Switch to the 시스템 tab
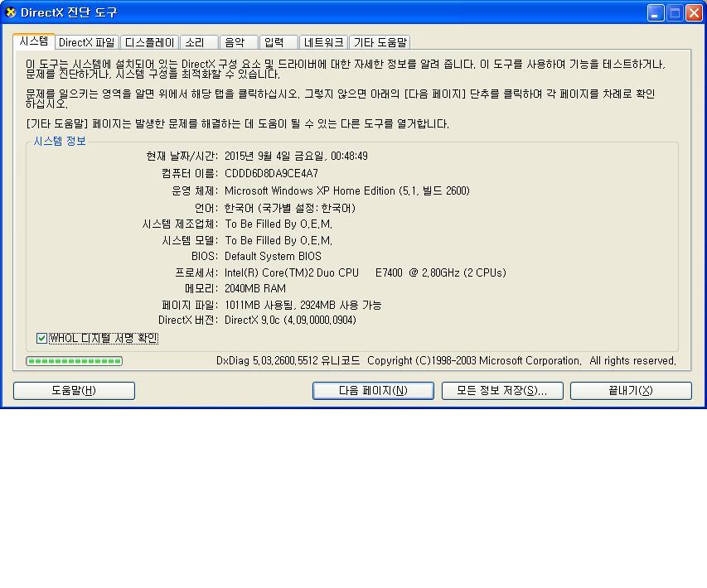Screen dimensions: 707x588 34,41
